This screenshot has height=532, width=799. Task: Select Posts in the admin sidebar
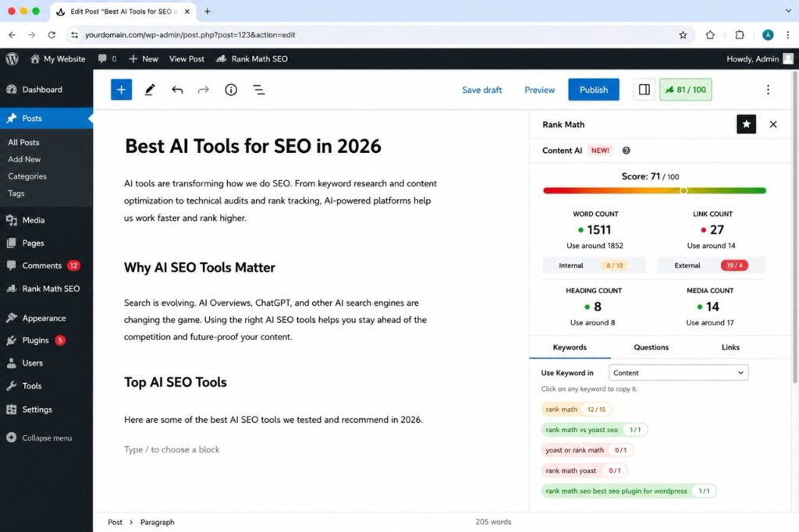click(x=46, y=119)
